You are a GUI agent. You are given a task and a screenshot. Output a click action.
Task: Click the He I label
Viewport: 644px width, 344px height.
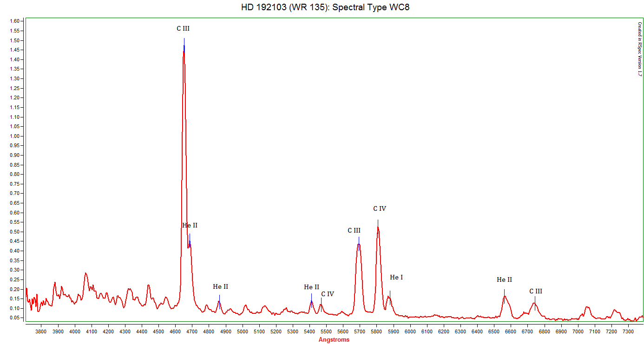point(396,278)
